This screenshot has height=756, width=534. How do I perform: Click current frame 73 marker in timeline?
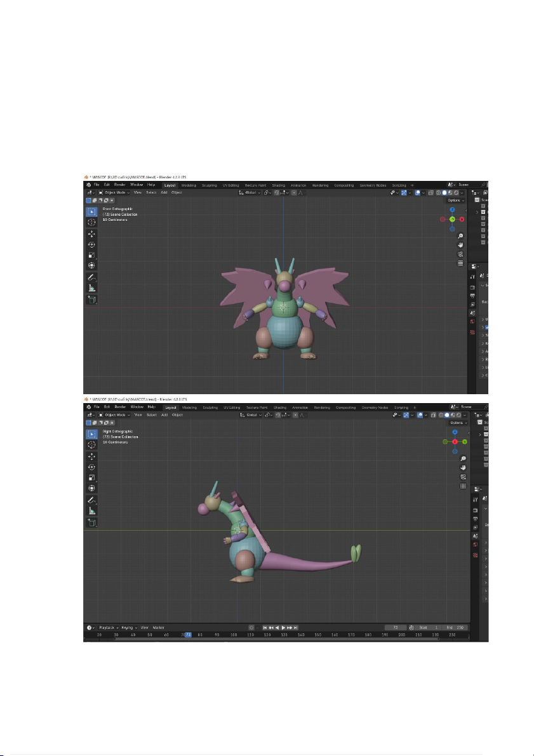click(188, 635)
